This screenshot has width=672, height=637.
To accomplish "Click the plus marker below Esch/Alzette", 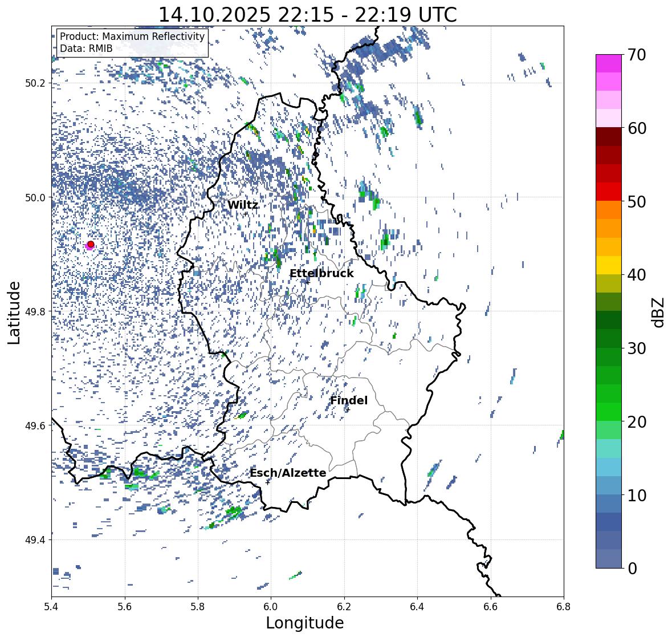I will pyautogui.click(x=268, y=482).
